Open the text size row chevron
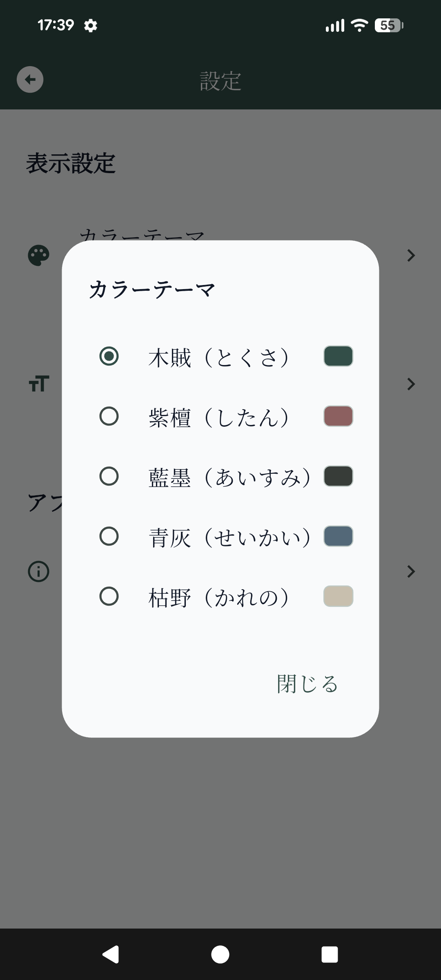 pyautogui.click(x=411, y=384)
